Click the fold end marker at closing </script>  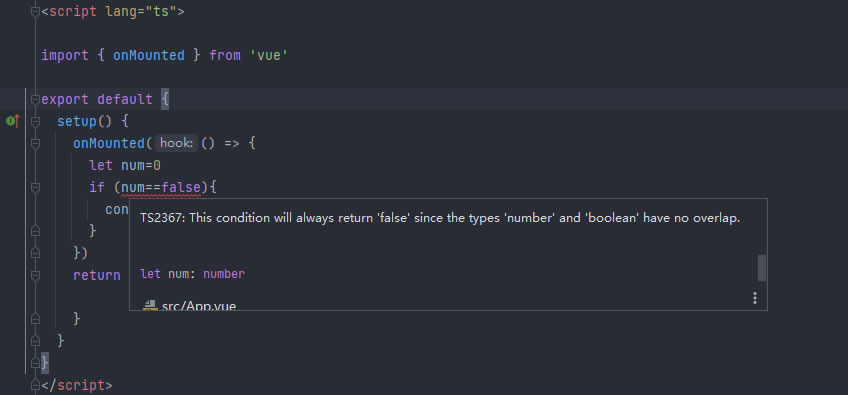click(35, 385)
